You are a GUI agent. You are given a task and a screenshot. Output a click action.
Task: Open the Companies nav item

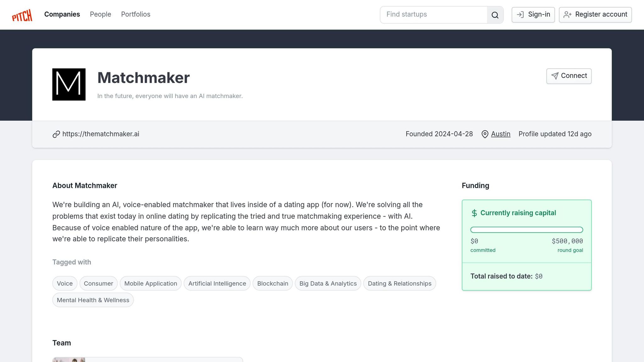click(x=62, y=14)
